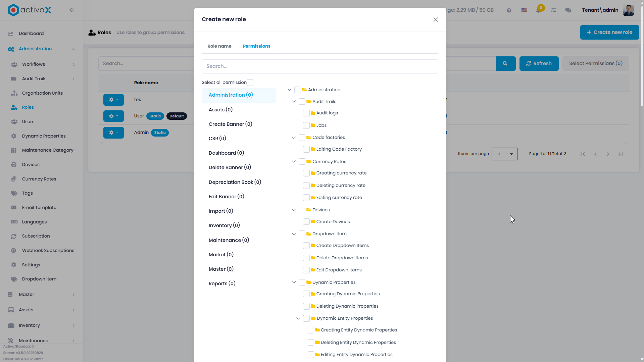Click the Refresh button
Image resolution: width=644 pixels, height=362 pixels.
(x=539, y=63)
